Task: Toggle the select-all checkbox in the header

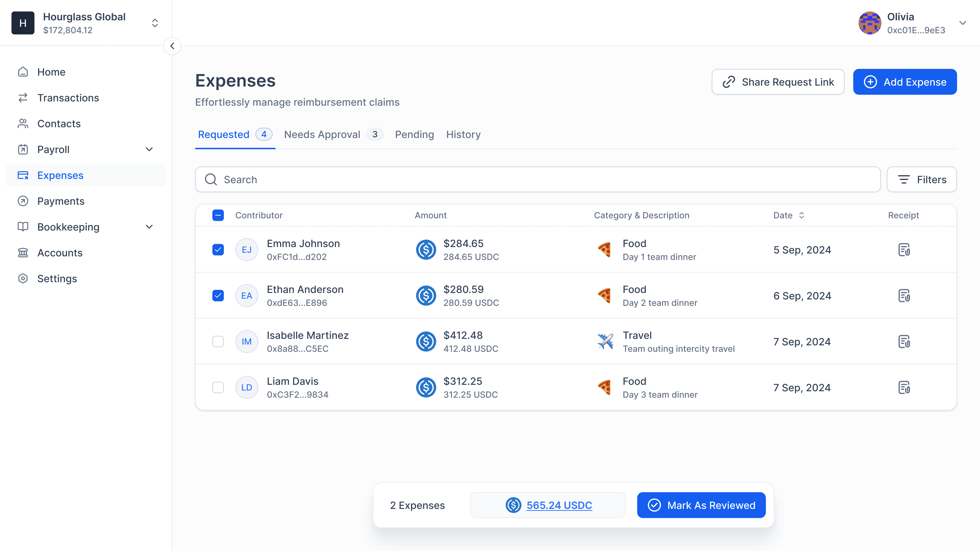Action: (218, 215)
